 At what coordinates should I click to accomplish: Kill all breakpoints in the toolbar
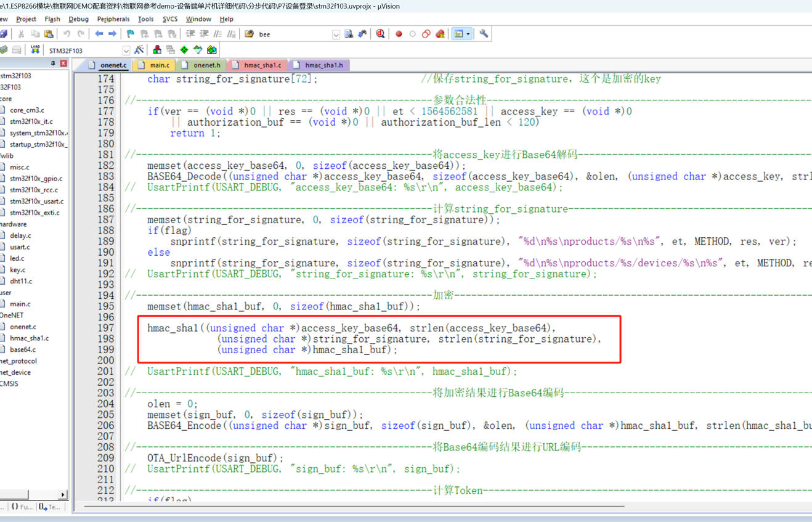(x=440, y=34)
